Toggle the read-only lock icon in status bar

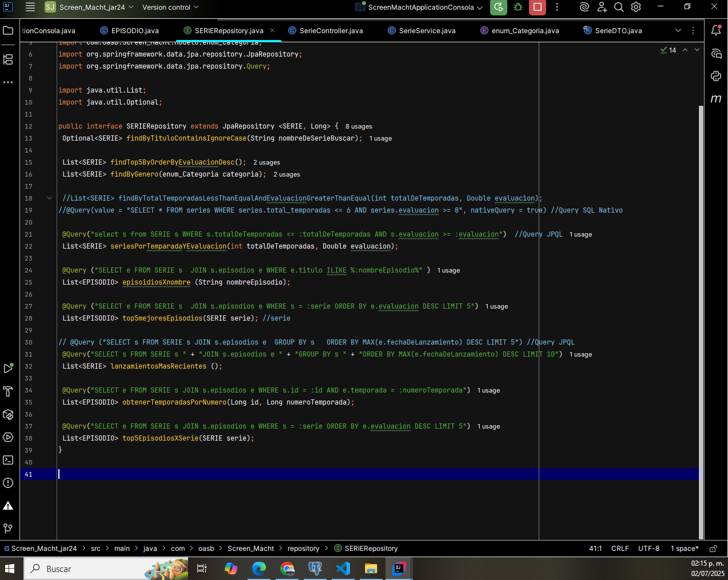click(713, 549)
